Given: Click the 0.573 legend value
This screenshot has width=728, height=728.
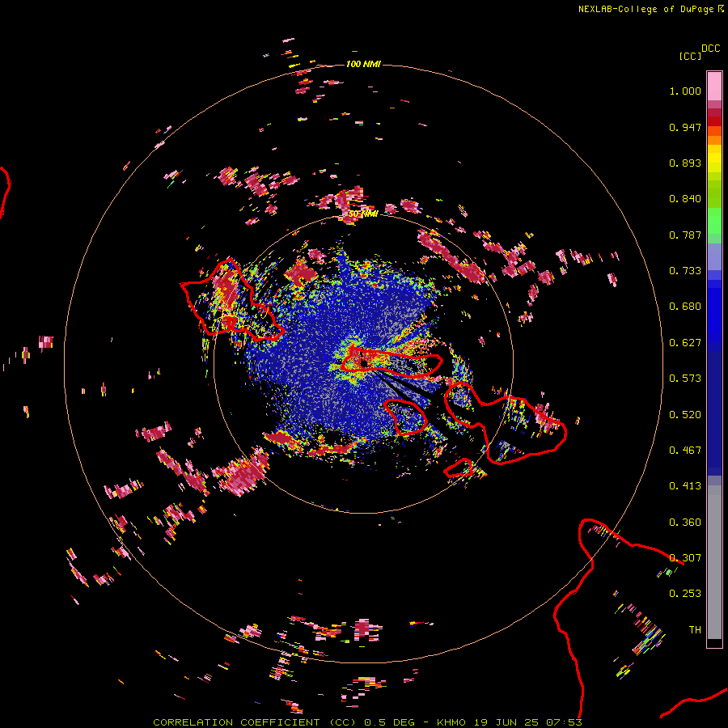Looking at the screenshot, I should tap(685, 379).
